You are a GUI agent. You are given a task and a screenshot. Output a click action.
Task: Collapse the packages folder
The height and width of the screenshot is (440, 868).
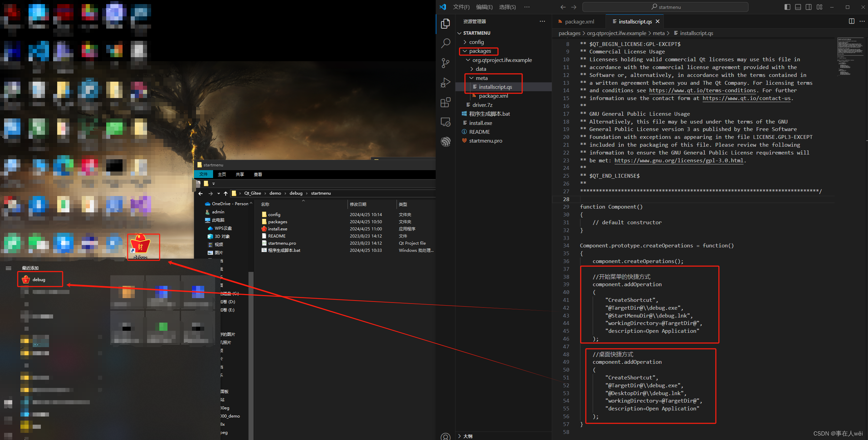coord(480,51)
